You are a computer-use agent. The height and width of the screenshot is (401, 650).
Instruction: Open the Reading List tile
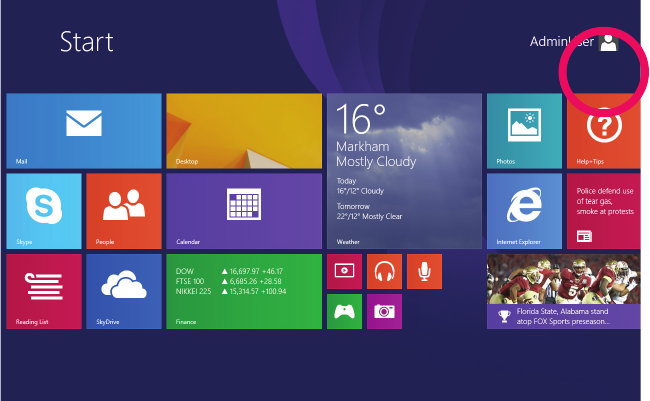tap(44, 292)
